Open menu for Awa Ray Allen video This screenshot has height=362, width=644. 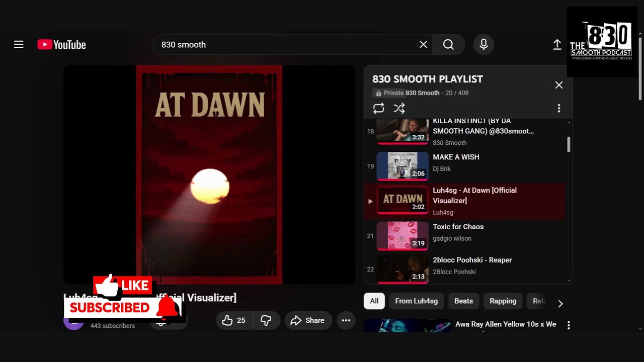click(569, 325)
